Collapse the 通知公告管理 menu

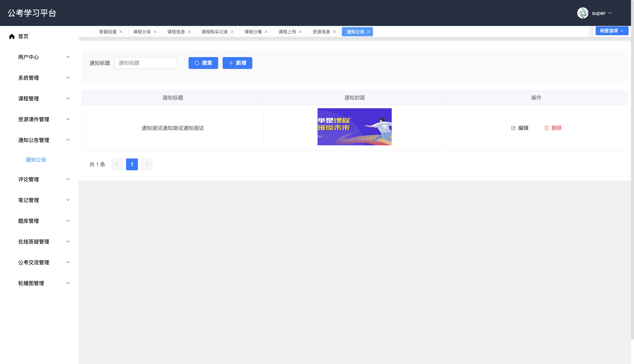[x=44, y=140]
